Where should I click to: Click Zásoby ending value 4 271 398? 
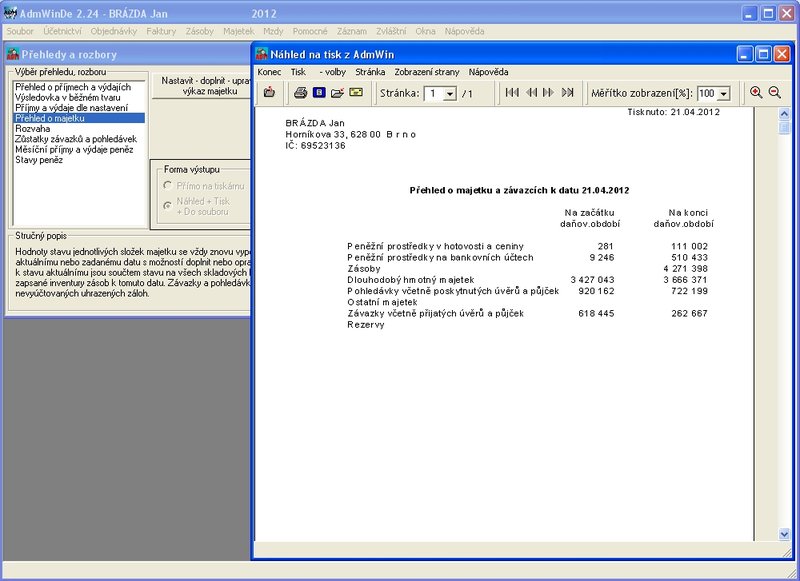coord(685,269)
